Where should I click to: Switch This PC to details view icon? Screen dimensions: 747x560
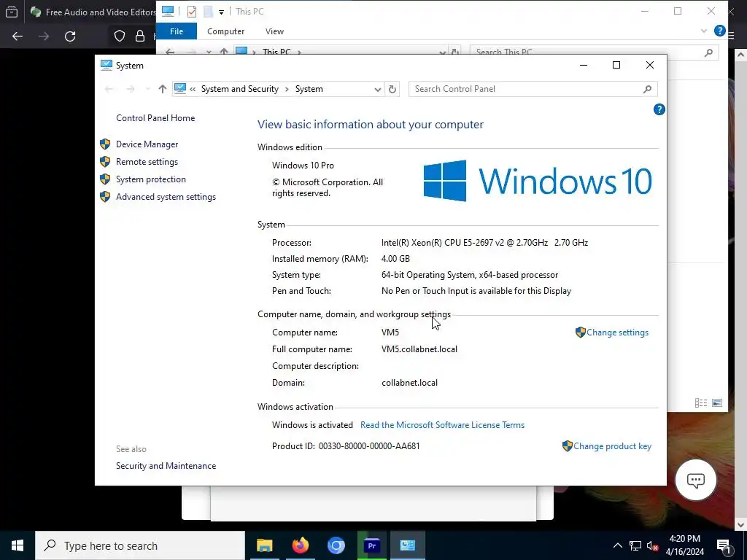pyautogui.click(x=701, y=402)
